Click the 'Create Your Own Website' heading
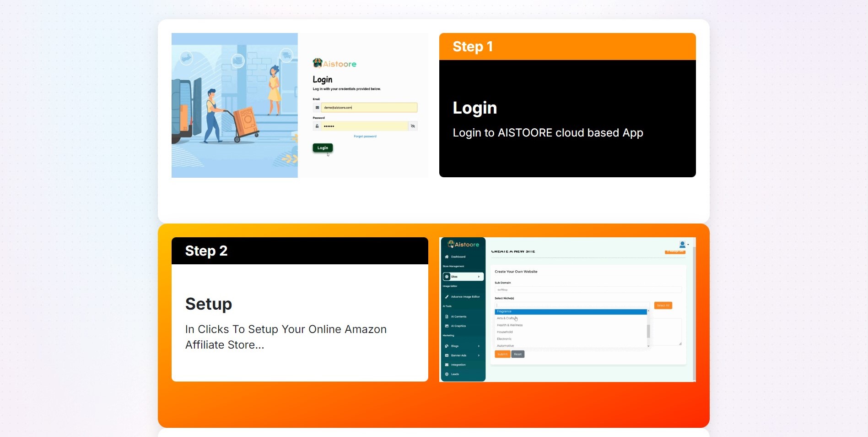Viewport: 868px width, 437px height. click(x=516, y=272)
